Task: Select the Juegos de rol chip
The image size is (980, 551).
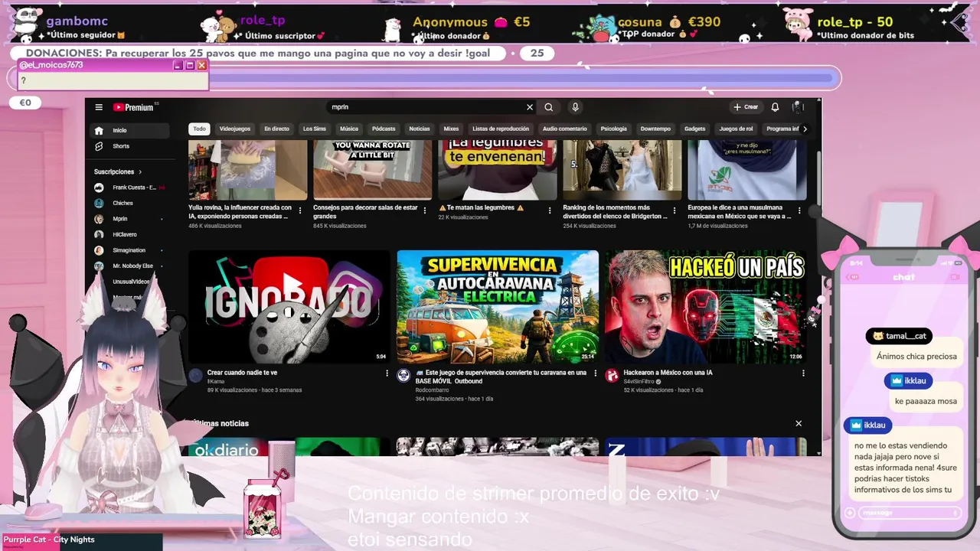Action: pyautogui.click(x=736, y=129)
